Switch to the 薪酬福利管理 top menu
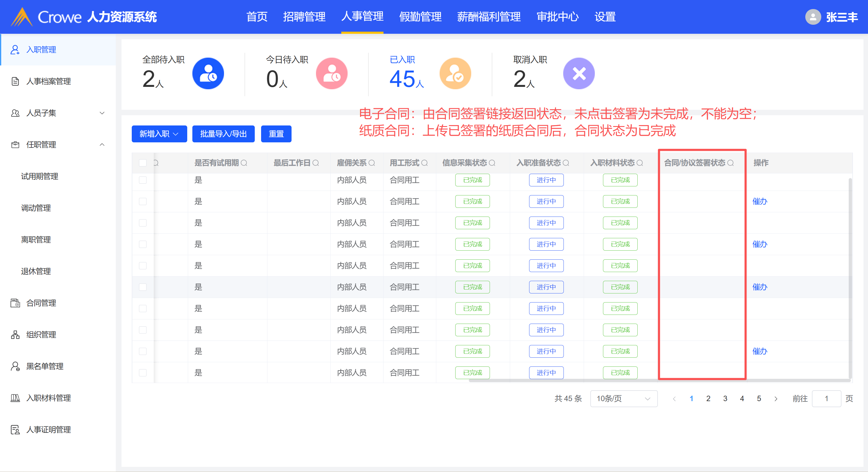The image size is (868, 472). click(489, 17)
